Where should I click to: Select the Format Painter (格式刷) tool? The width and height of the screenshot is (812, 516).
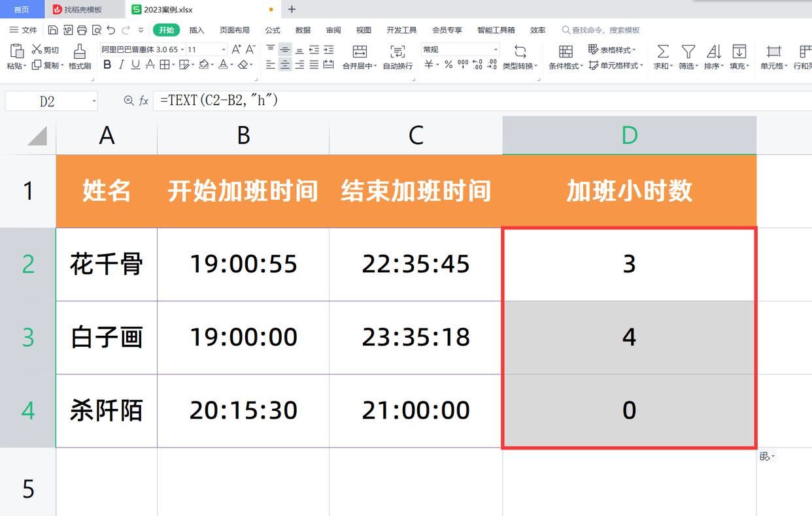(80, 57)
